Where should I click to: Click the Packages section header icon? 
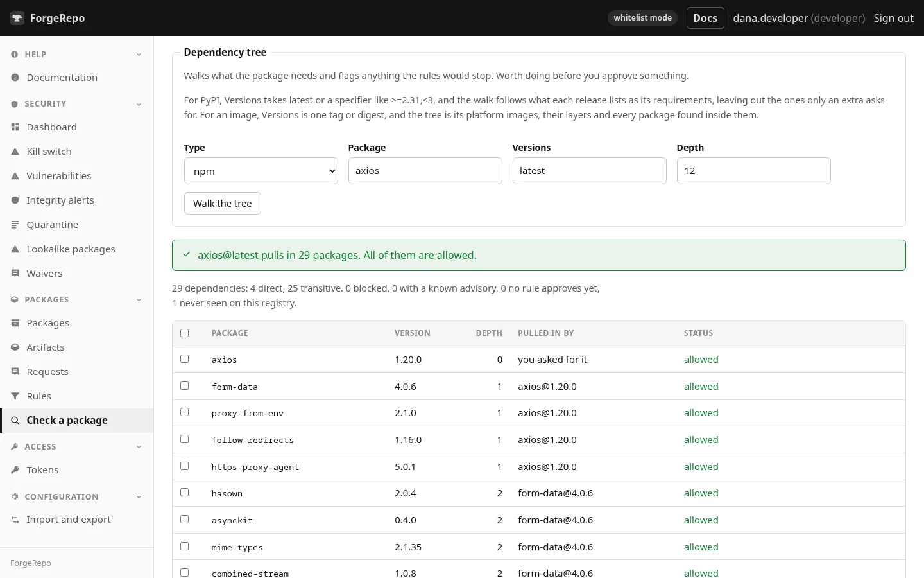tap(14, 300)
